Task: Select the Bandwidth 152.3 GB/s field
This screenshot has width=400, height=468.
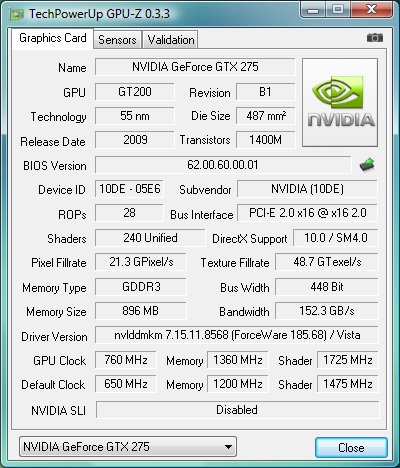Action: 327,311
